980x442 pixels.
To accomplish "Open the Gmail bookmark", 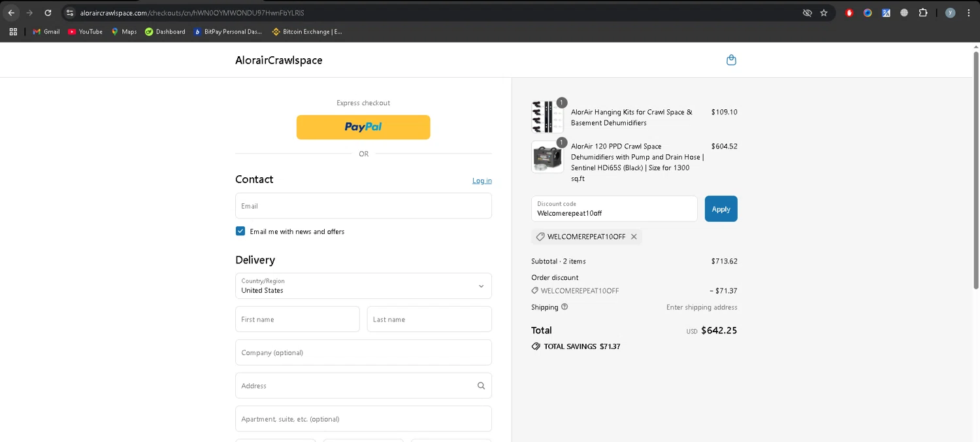I will [x=46, y=31].
